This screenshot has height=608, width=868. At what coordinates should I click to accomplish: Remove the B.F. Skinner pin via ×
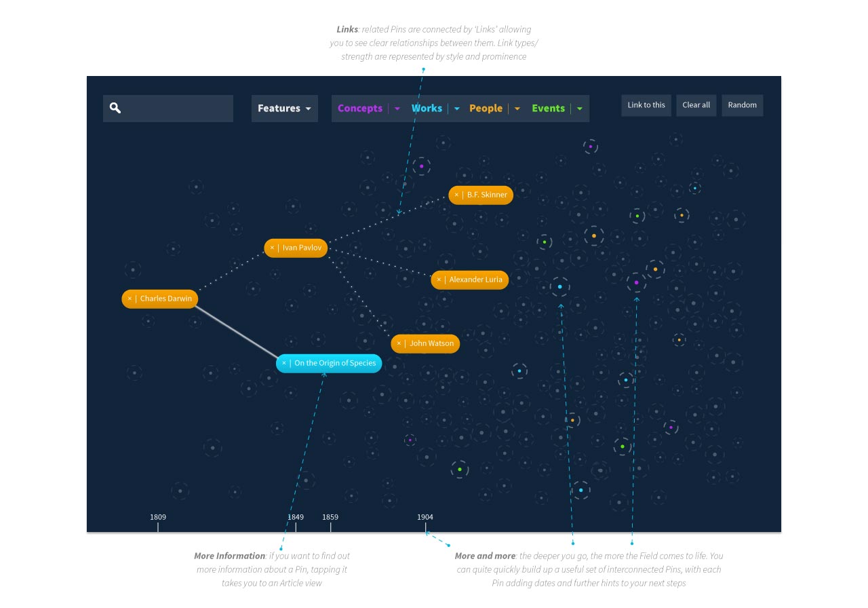click(456, 195)
